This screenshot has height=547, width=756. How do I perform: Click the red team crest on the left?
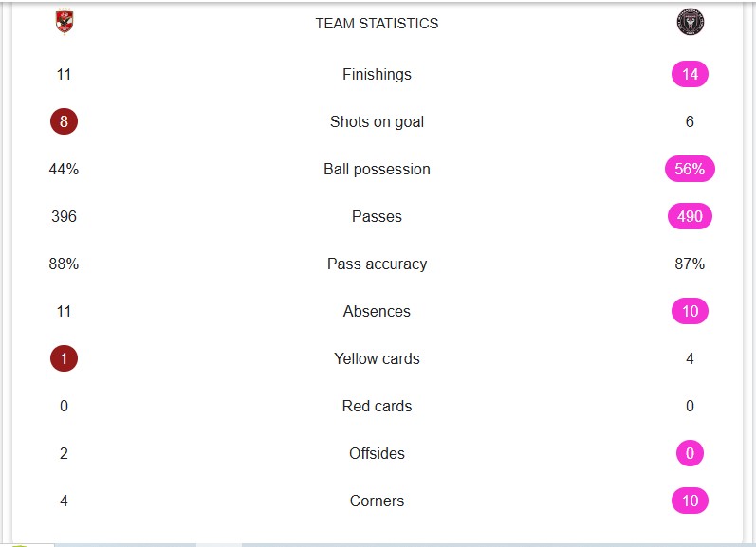point(64,23)
